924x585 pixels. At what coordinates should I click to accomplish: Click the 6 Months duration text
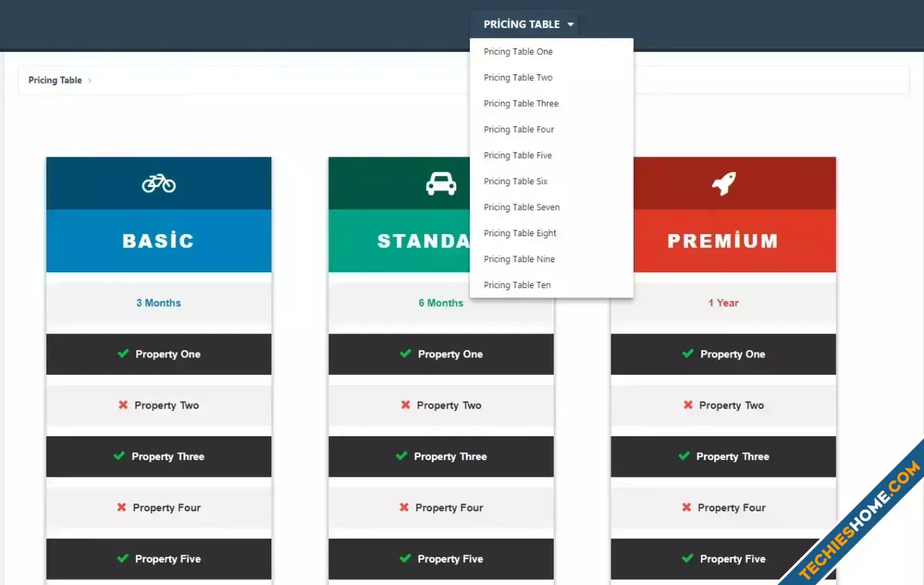[x=441, y=303]
